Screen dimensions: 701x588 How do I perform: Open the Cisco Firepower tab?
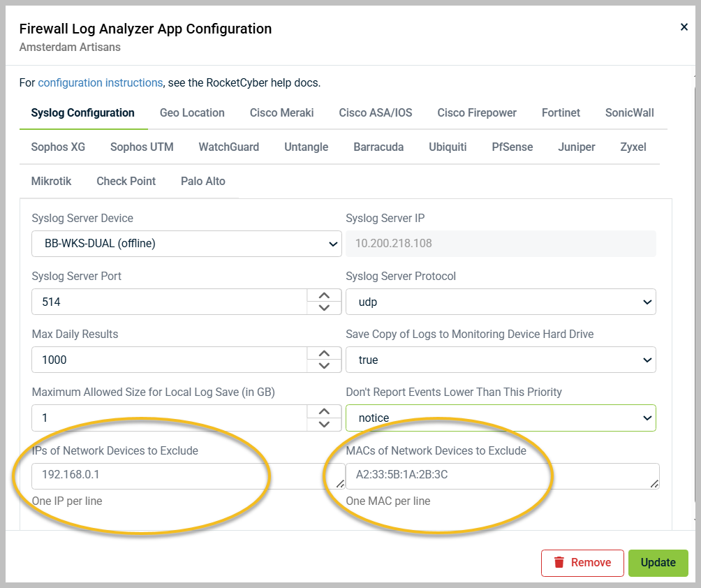point(476,112)
